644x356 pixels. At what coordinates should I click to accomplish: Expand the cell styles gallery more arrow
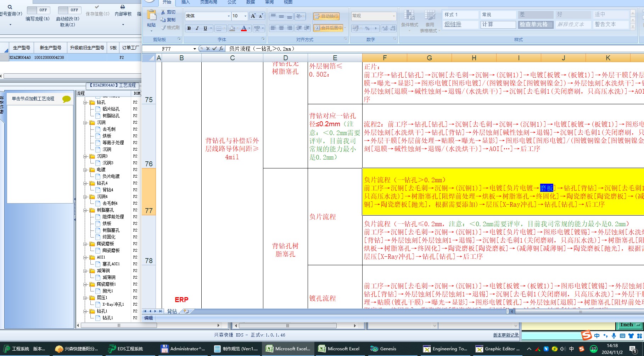[633, 27]
